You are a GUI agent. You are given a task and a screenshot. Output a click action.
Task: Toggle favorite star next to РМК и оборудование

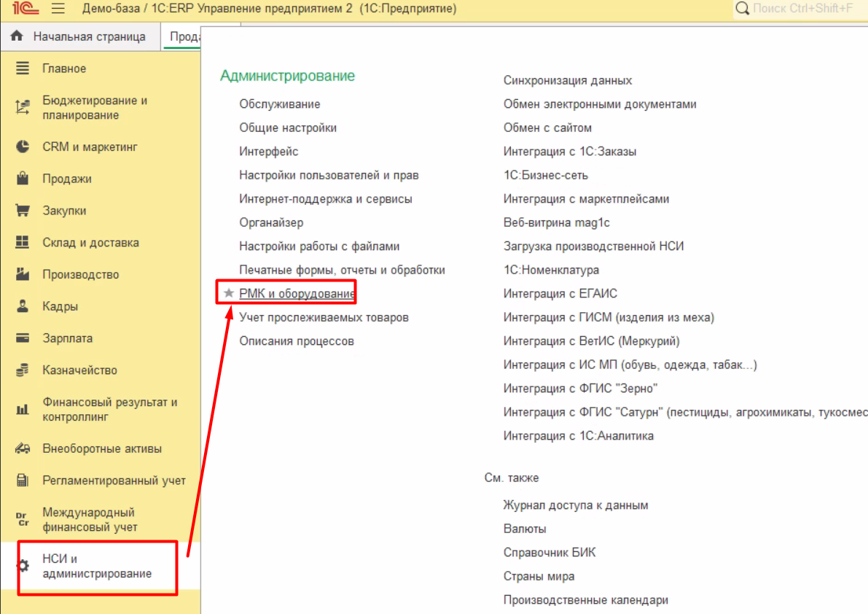coord(228,293)
